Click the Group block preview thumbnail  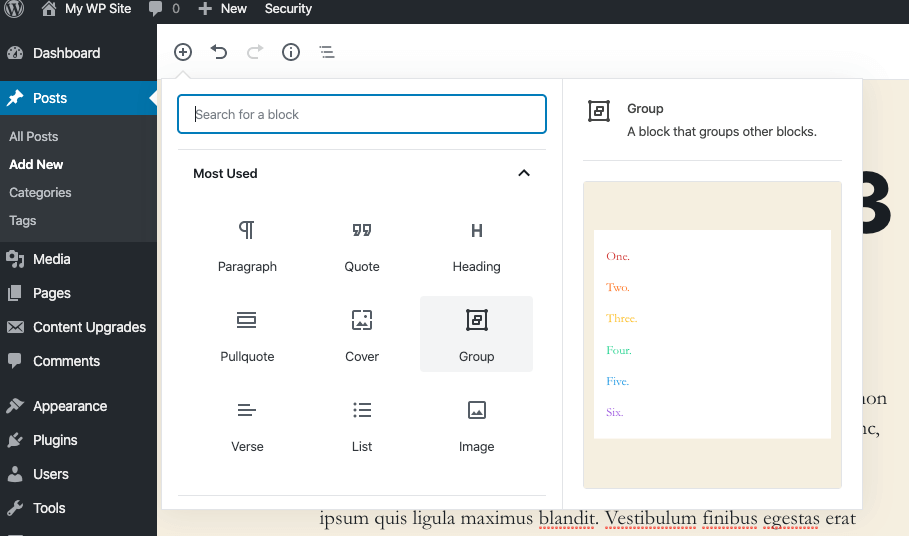(x=712, y=335)
